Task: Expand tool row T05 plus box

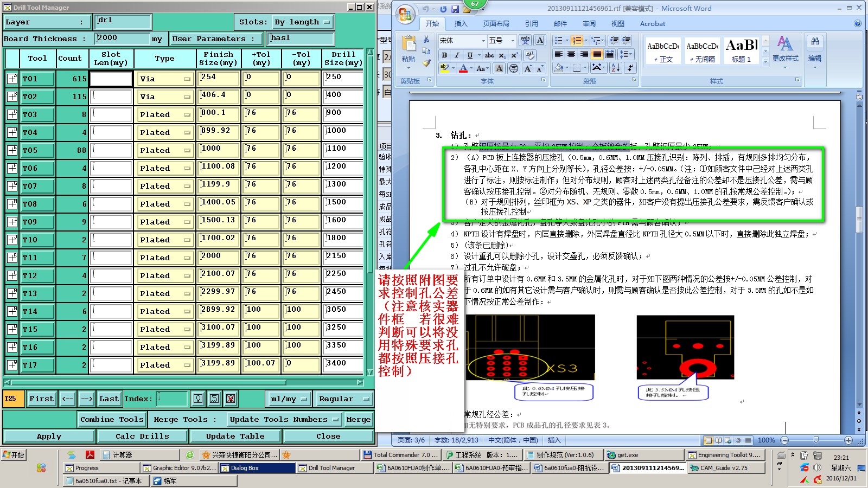Action: pyautogui.click(x=12, y=150)
